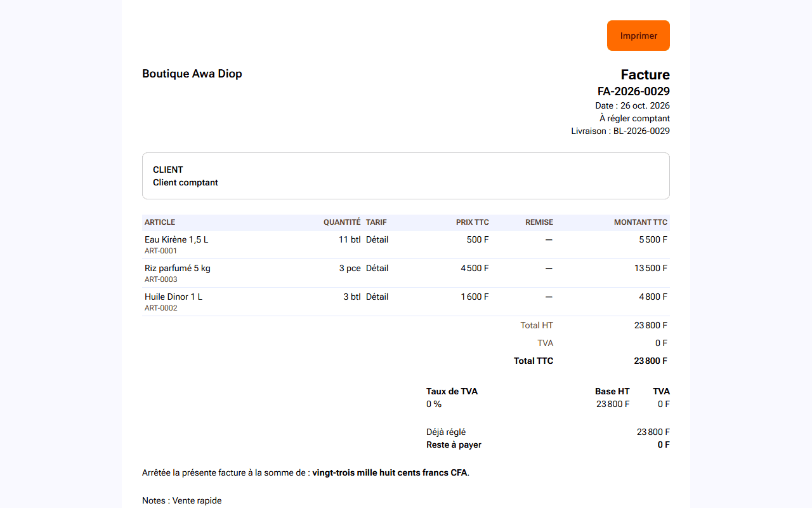Click the 4 500 F unit price
The height and width of the screenshot is (508, 812).
[475, 268]
